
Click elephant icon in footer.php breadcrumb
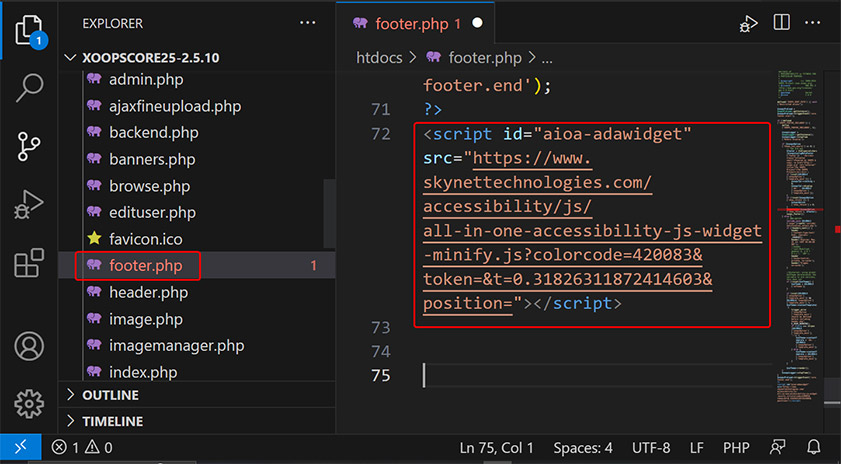[x=433, y=57]
